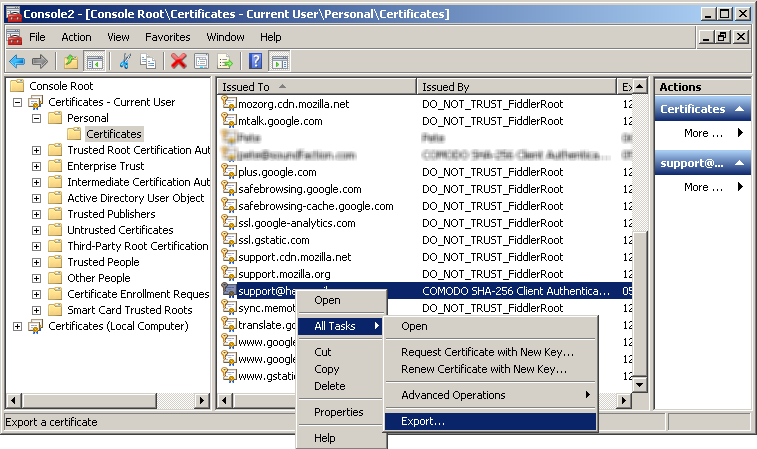Screen dimensions: 757x449
Task: Expand the Trusted Root Certification Authorities node
Action: (x=37, y=150)
